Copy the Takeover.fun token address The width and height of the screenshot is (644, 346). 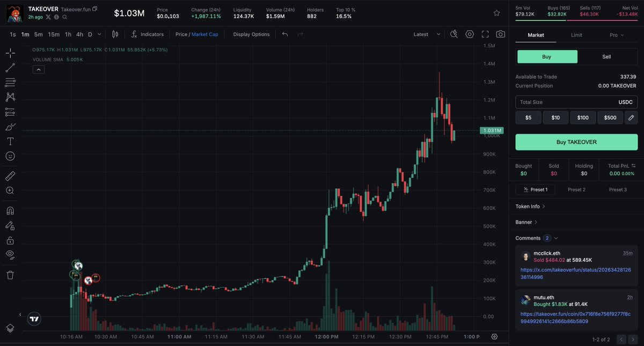point(95,9)
